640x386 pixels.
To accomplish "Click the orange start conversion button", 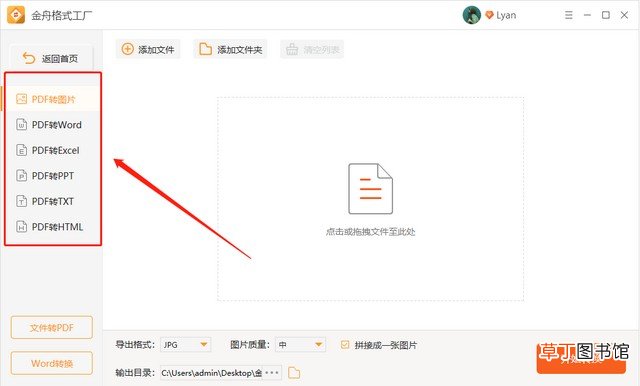I will 581,358.
